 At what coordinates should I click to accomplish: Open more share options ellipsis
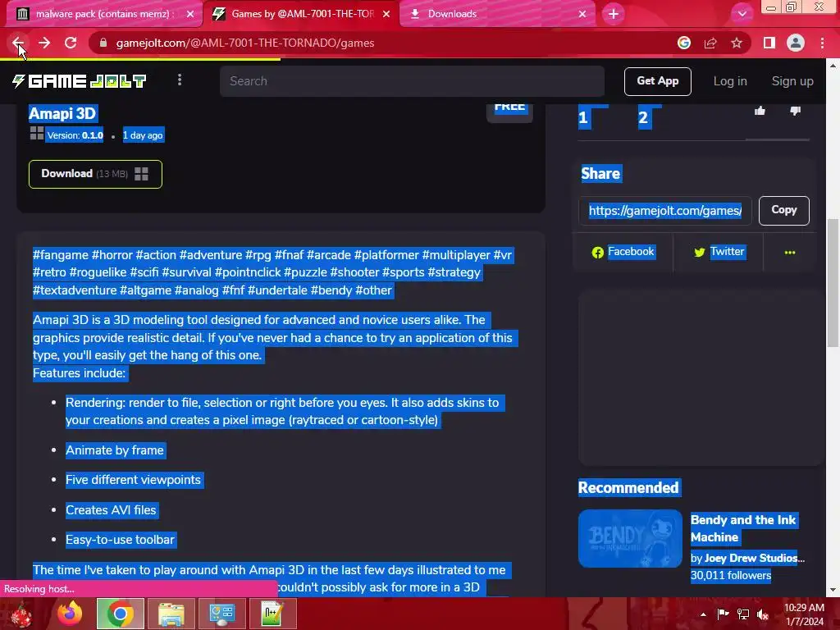[x=790, y=253]
